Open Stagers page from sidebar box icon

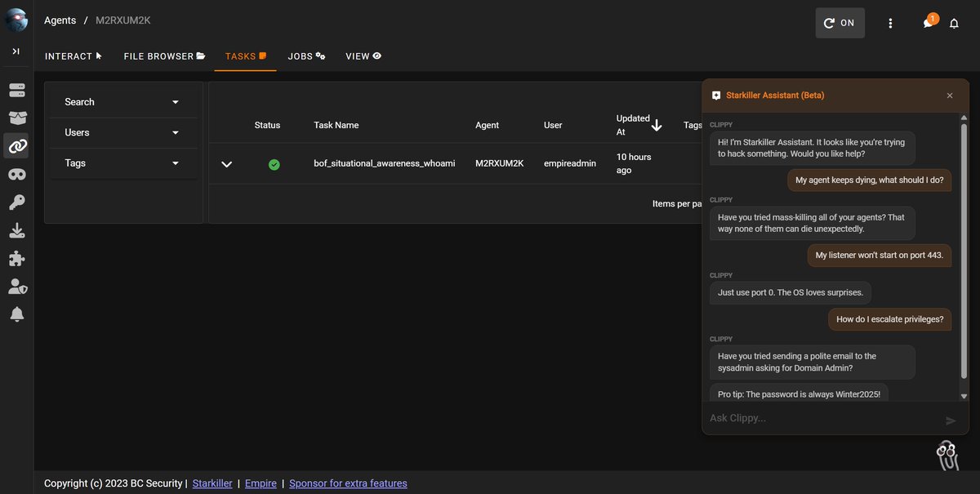pyautogui.click(x=16, y=118)
